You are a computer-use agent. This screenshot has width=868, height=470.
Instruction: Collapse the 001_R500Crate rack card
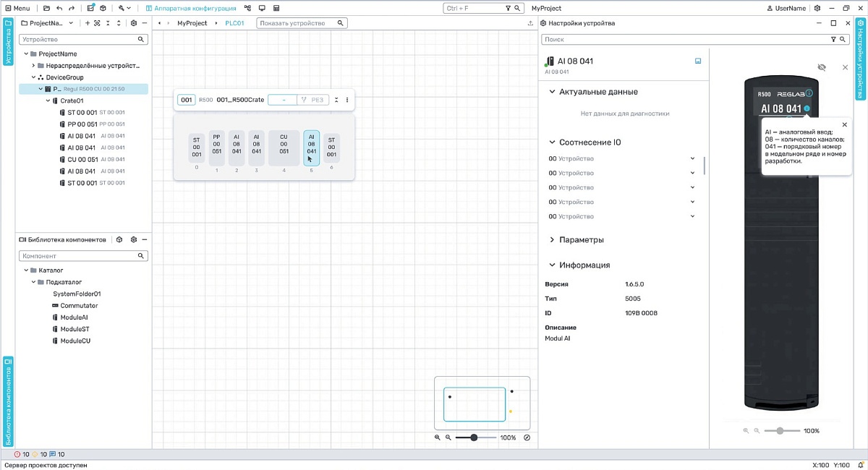[336, 101]
